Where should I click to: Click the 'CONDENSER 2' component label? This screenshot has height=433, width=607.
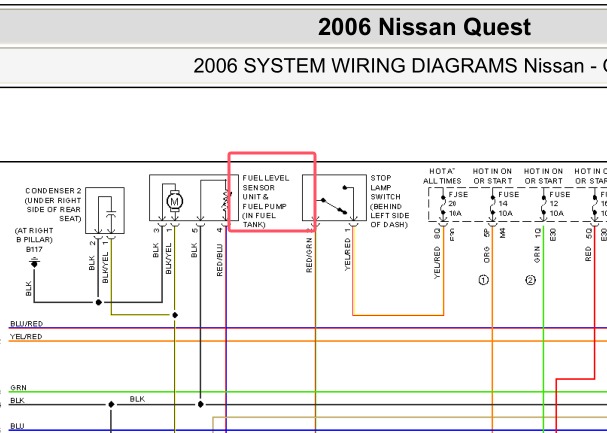53,191
